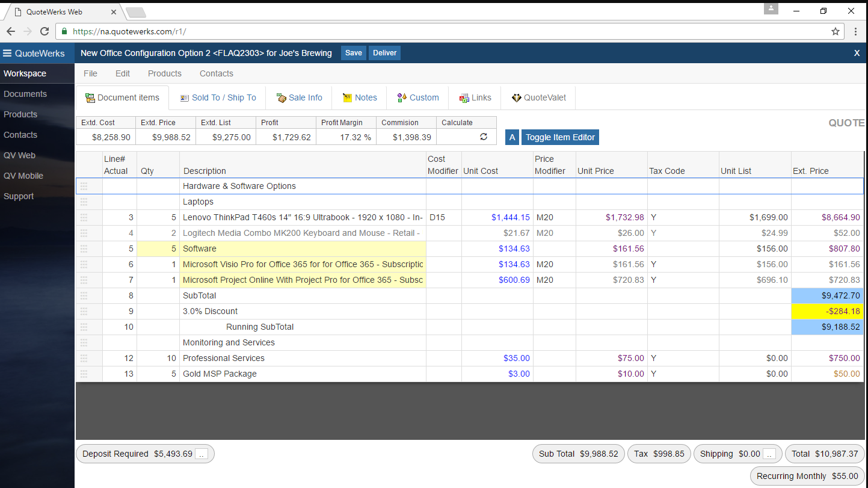This screenshot has width=868, height=488.
Task: Bookmark this page with the star icon
Action: pyautogui.click(x=836, y=31)
